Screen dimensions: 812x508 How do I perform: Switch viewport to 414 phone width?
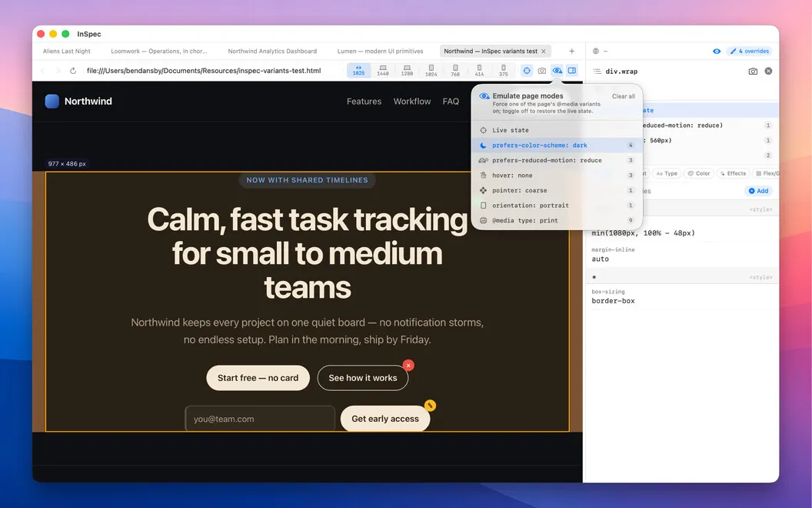(480, 71)
